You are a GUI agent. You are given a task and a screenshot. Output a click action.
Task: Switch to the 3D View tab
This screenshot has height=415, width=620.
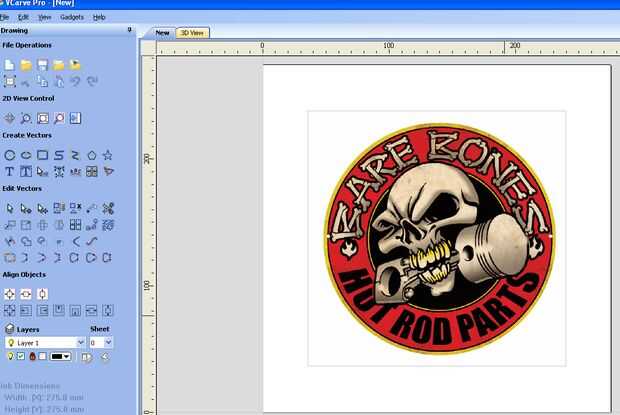[192, 33]
